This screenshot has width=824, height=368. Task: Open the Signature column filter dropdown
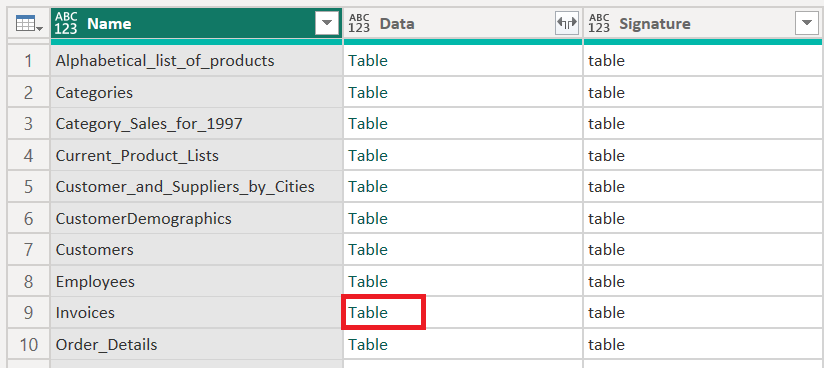[807, 23]
